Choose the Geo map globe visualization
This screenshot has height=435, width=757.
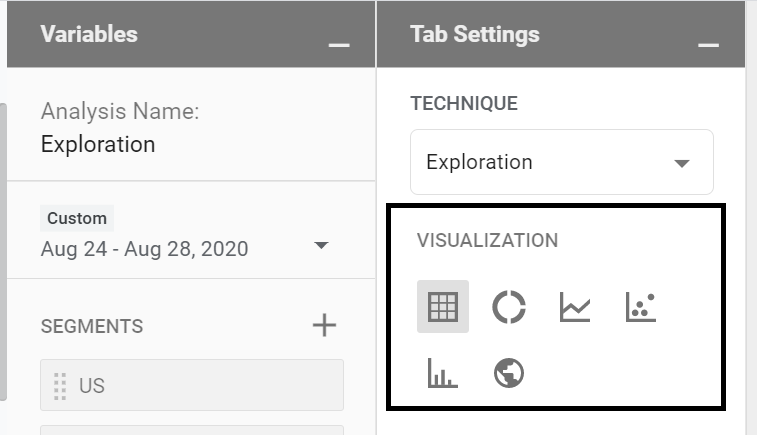tap(509, 374)
